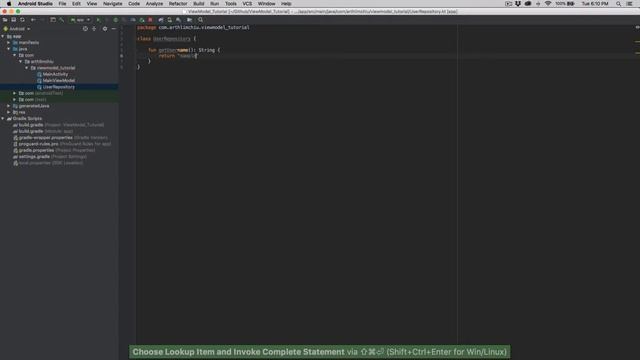Navigate forward with the right arrow icon
640x360 pixels.
point(42,20)
